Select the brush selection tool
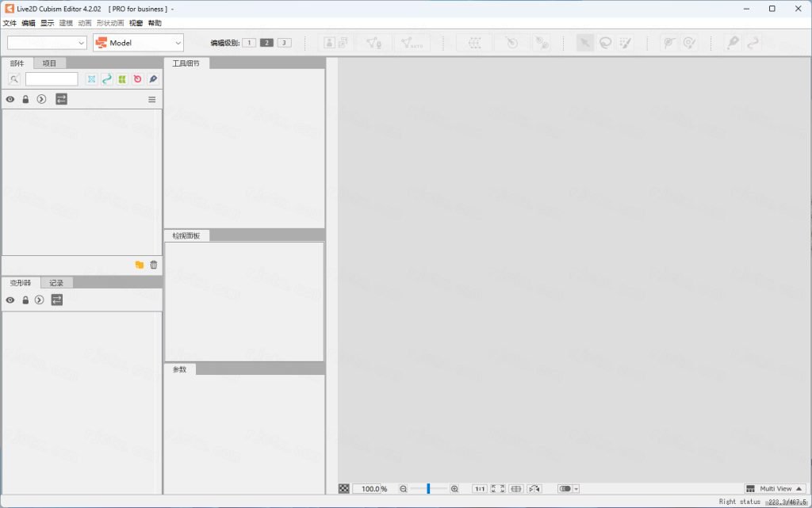Screen dimensions: 812x508 [626, 43]
